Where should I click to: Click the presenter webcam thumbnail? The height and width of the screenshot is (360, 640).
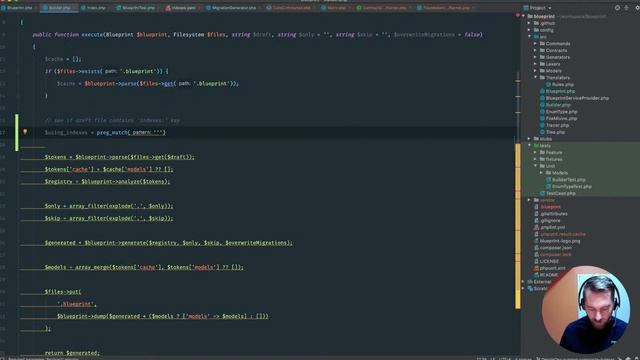[x=586, y=309]
